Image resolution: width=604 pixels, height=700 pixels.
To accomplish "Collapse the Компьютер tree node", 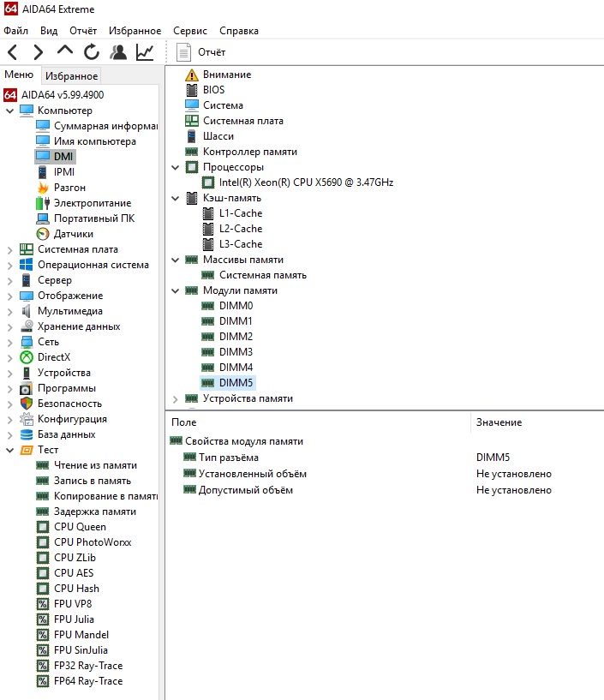I will coord(9,111).
